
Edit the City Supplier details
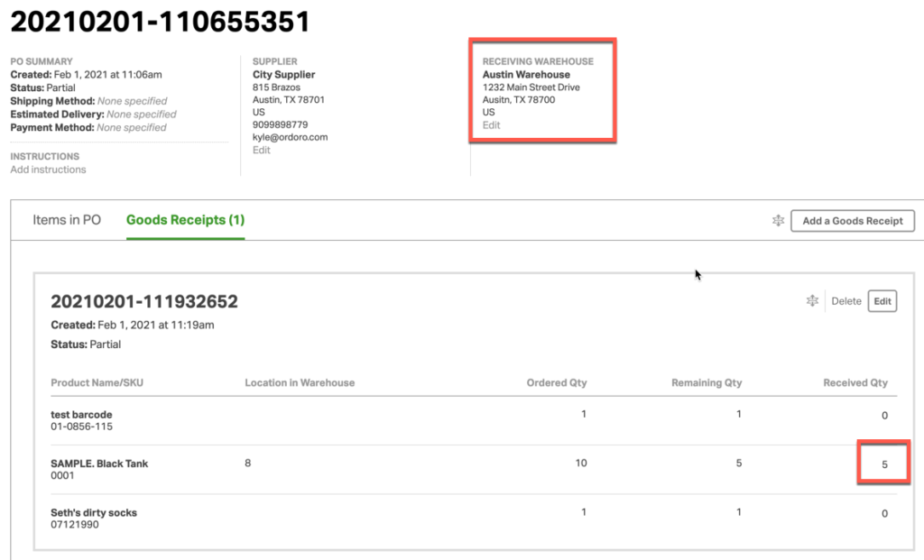point(261,150)
